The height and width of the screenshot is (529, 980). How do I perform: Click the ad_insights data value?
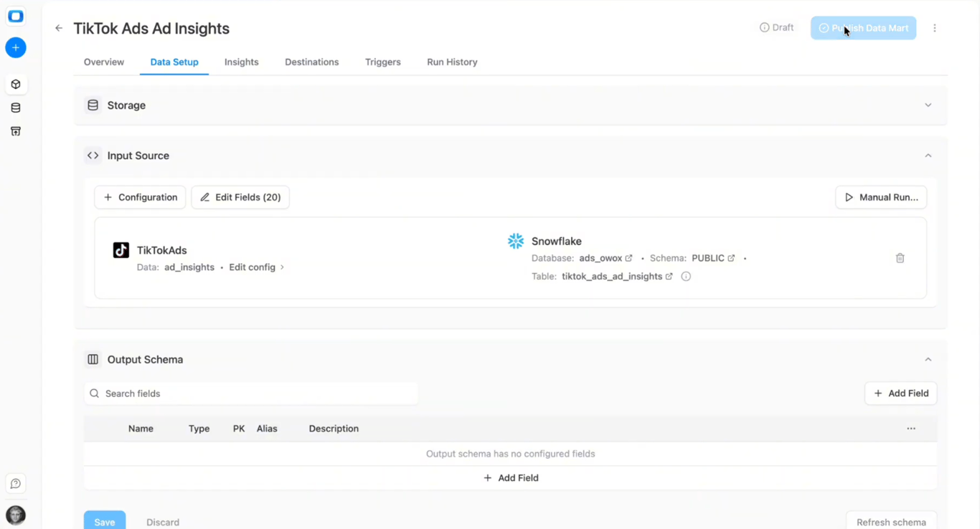coord(189,267)
